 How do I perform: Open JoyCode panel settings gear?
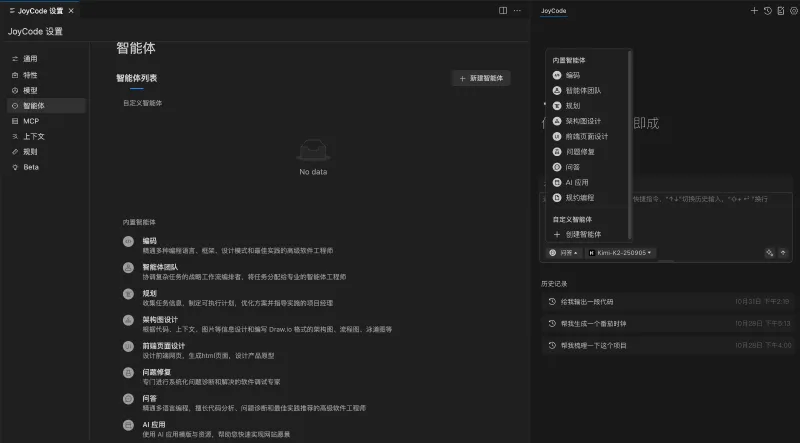tap(794, 11)
